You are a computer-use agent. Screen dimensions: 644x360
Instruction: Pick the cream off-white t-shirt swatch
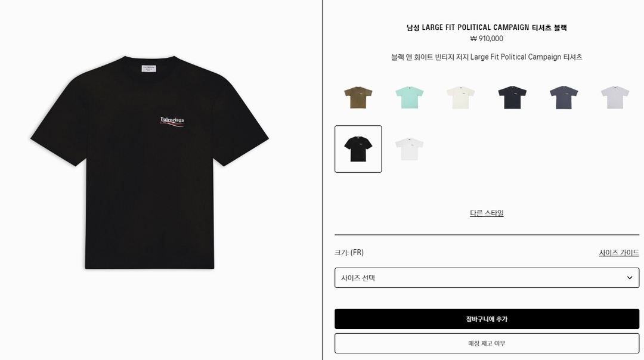tap(461, 98)
